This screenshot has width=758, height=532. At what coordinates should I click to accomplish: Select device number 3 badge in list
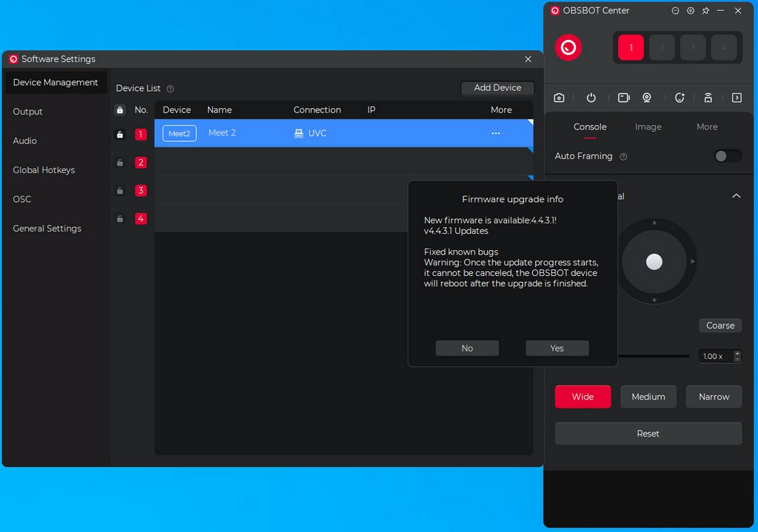pyautogui.click(x=141, y=191)
